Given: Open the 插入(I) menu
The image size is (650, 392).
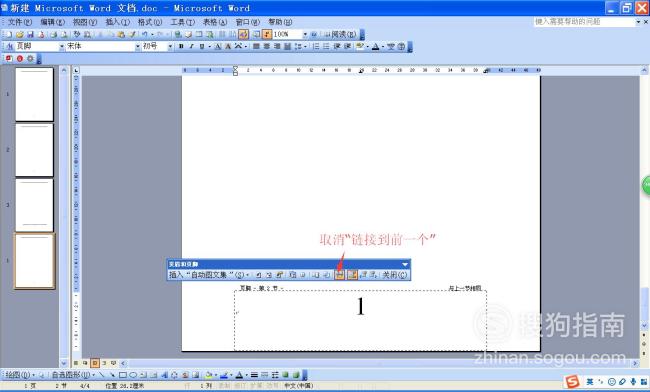Looking at the screenshot, I should coord(117,22).
